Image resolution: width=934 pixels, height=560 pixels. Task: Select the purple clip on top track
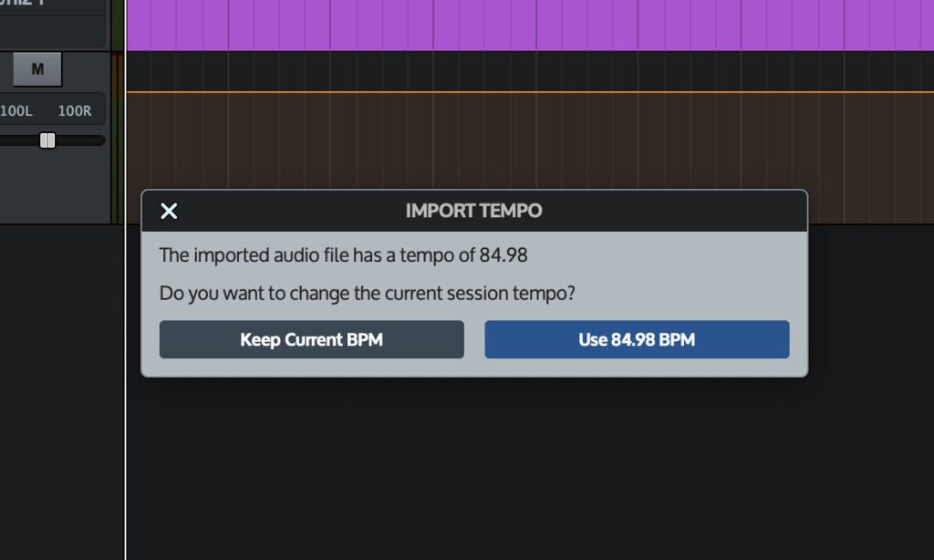[530, 25]
